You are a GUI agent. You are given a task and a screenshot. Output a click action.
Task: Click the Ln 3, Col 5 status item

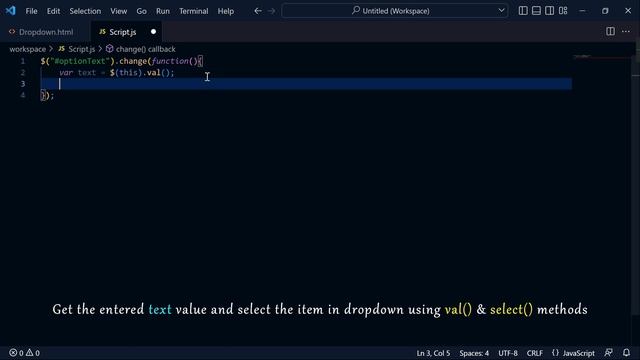coord(433,353)
